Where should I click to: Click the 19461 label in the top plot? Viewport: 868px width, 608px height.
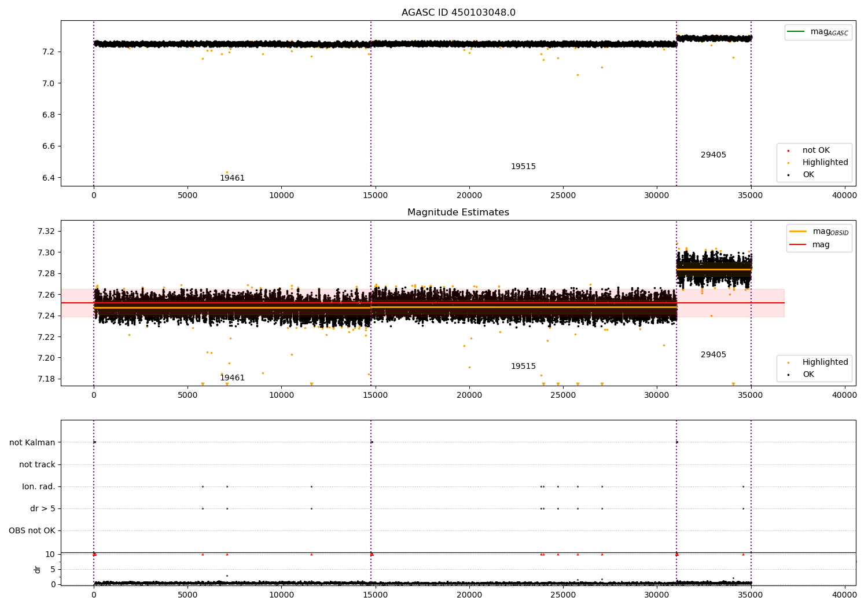(232, 178)
